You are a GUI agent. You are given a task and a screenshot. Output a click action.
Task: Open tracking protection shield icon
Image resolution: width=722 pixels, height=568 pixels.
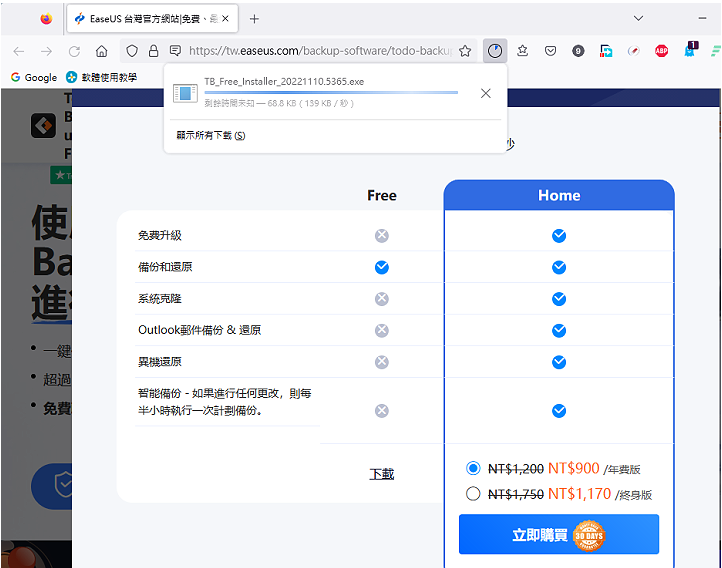point(132,51)
